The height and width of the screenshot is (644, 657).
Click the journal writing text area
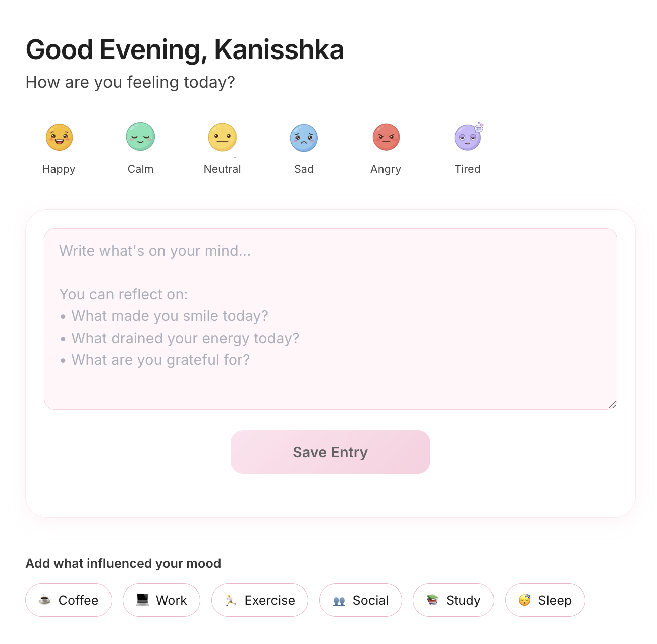(x=330, y=318)
